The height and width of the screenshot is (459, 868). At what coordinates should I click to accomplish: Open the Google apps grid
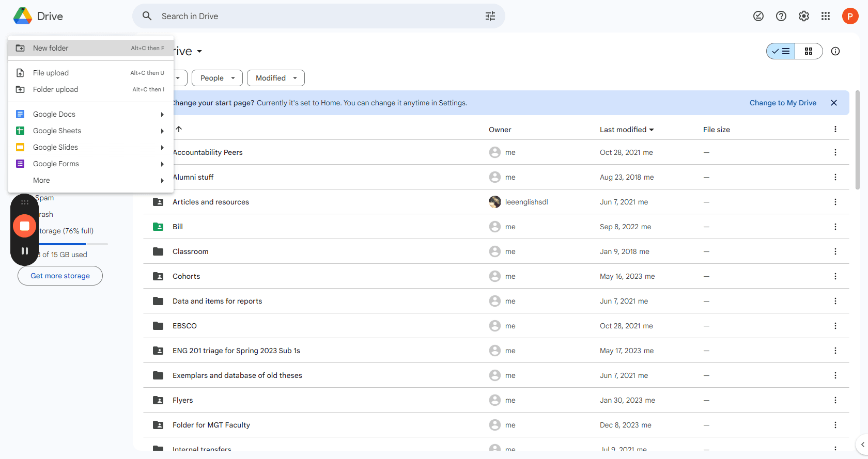click(x=826, y=16)
